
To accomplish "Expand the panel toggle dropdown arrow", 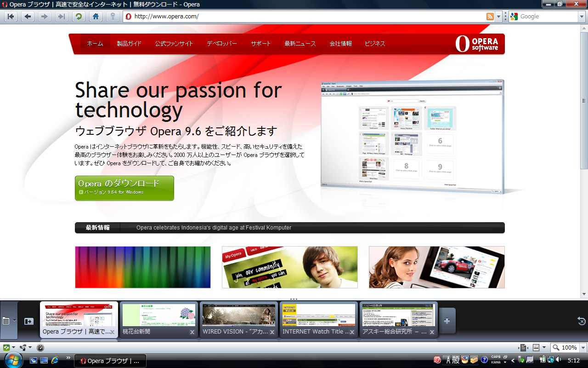I will click(x=14, y=321).
